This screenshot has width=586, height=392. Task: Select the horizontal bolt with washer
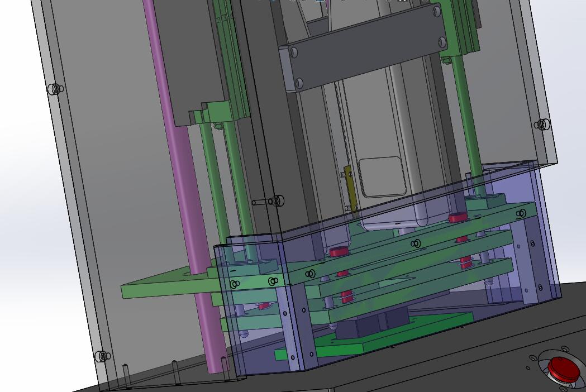point(268,202)
